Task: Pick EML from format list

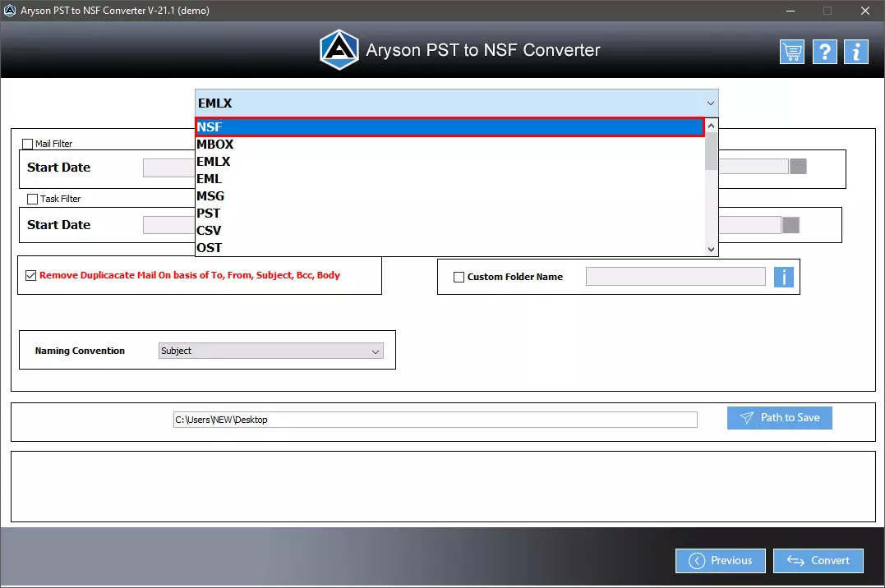Action: click(449, 179)
